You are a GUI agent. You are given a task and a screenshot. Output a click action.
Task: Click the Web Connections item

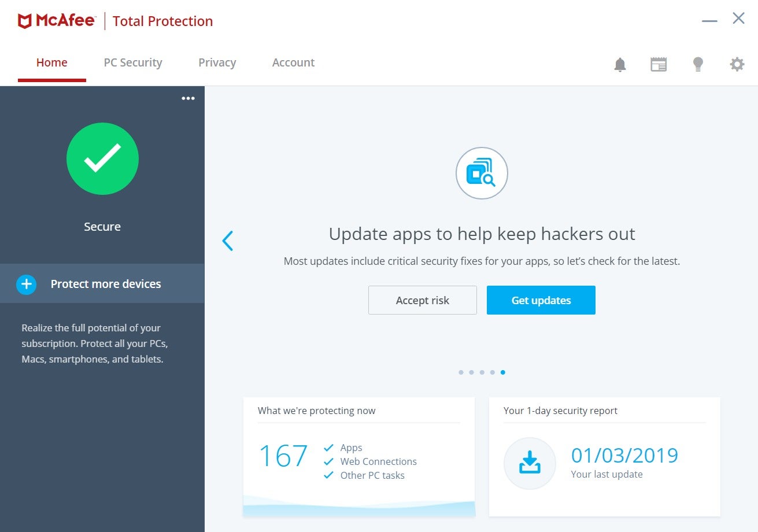pos(370,461)
